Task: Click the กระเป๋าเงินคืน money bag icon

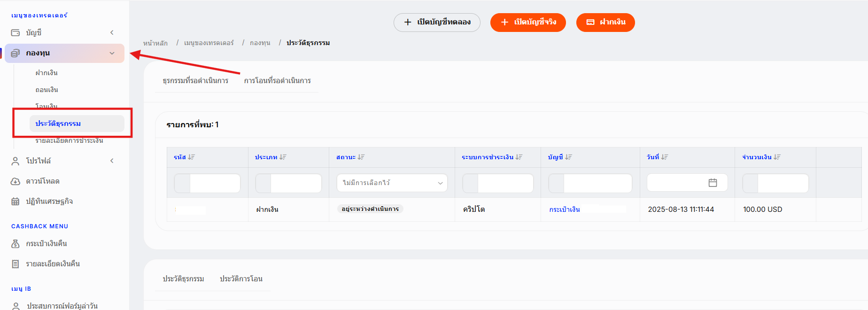Action: pos(15,244)
